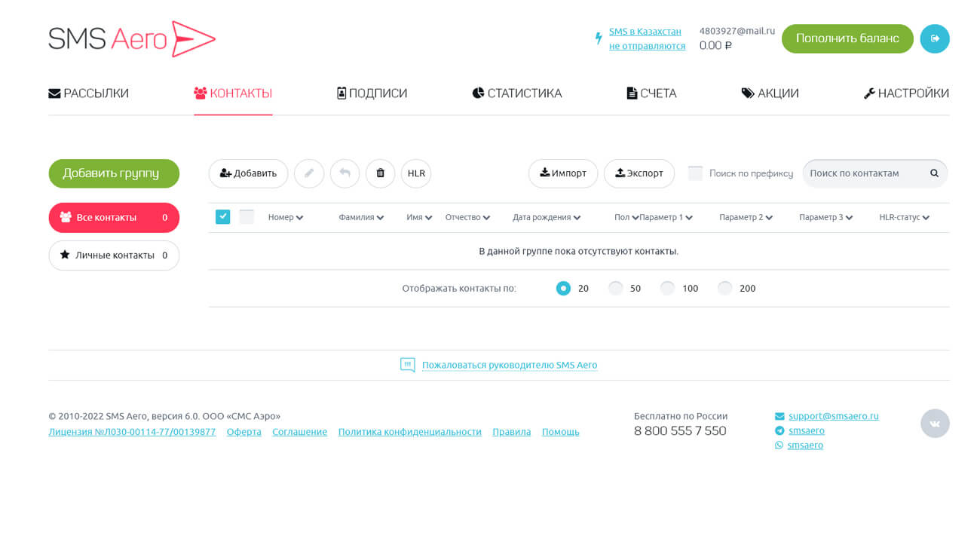Expand the "Дата рождения" column dropdown
Screen dimensions: 980x551
(547, 217)
